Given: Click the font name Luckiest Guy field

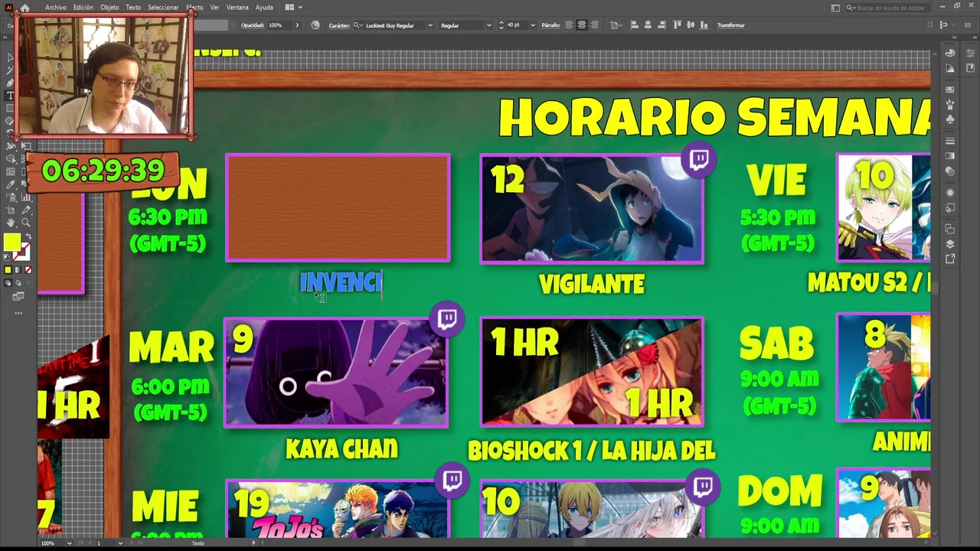Looking at the screenshot, I should (x=394, y=25).
